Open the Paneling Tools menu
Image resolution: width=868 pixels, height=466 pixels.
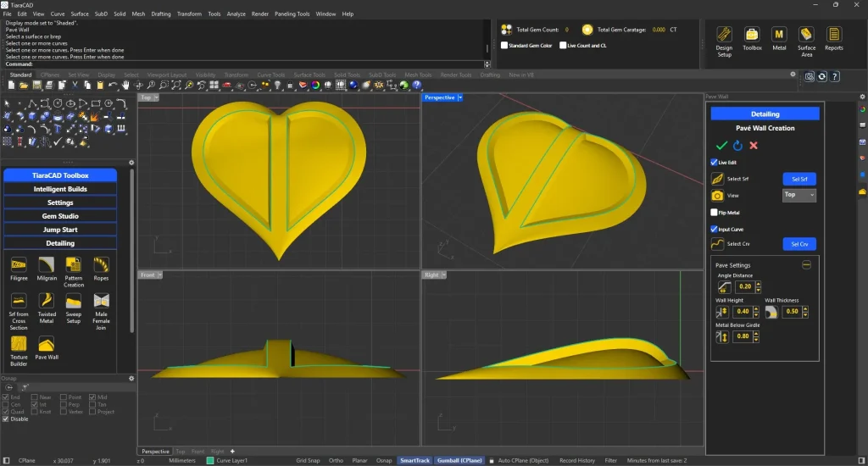[x=292, y=14]
